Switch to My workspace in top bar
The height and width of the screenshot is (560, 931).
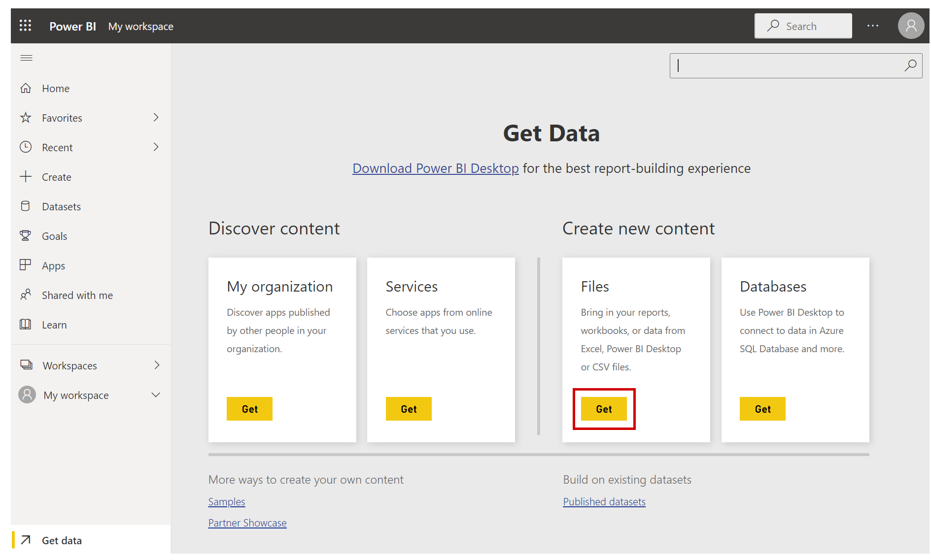point(140,26)
